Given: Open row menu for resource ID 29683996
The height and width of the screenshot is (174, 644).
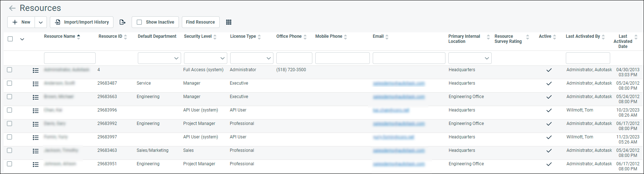Looking at the screenshot, I should (36, 111).
